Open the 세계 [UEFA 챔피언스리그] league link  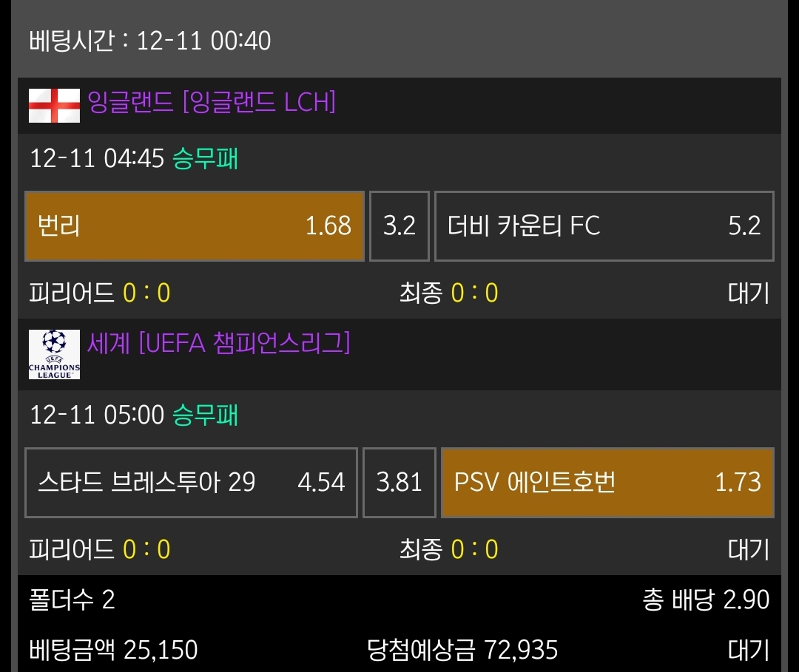(219, 343)
